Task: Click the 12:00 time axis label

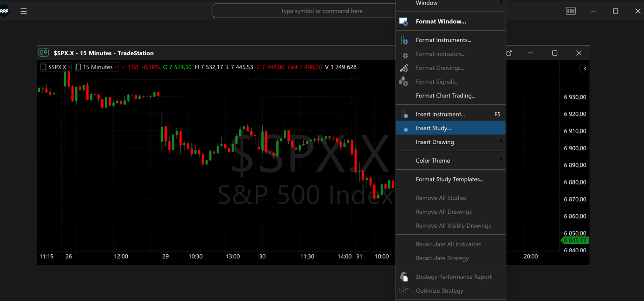Action: tap(121, 256)
